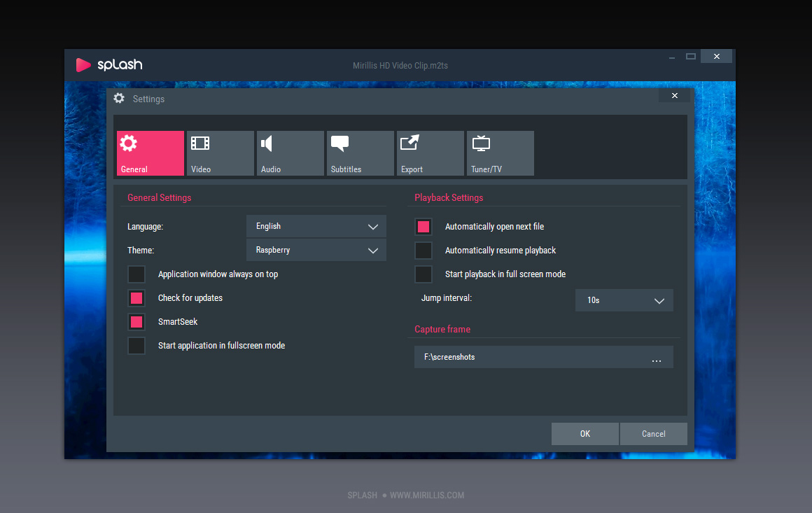Viewport: 812px width, 513px height.
Task: Click the Splash logo play icon
Action: coord(83,65)
